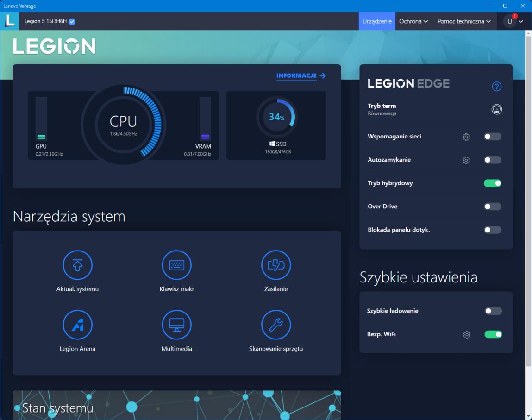Open the user account U dropdown
This screenshot has height=420, width=532.
514,21
